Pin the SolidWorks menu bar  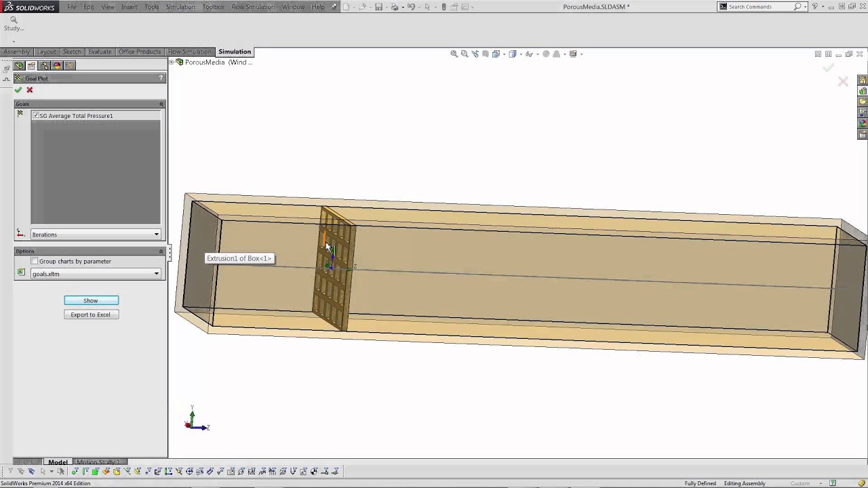tap(334, 7)
